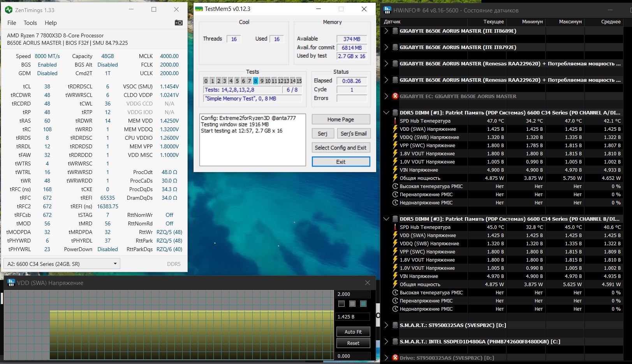632x364 pixels.
Task: Open the A2: 6600 C34 Series DIMM dropdown
Action: [x=62, y=264]
